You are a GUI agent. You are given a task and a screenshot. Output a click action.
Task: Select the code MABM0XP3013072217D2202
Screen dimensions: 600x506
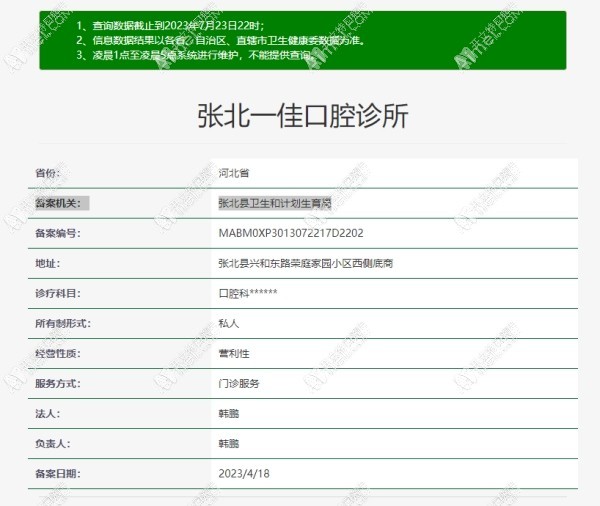tap(291, 233)
